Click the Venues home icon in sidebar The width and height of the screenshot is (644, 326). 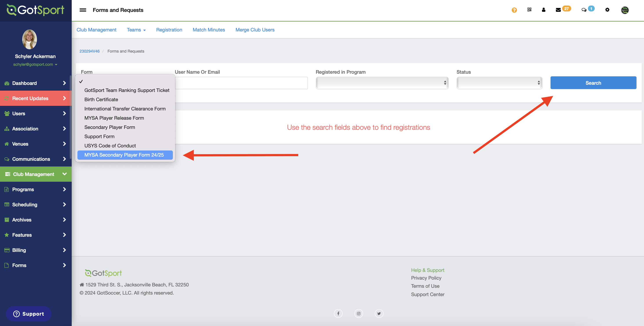click(7, 144)
